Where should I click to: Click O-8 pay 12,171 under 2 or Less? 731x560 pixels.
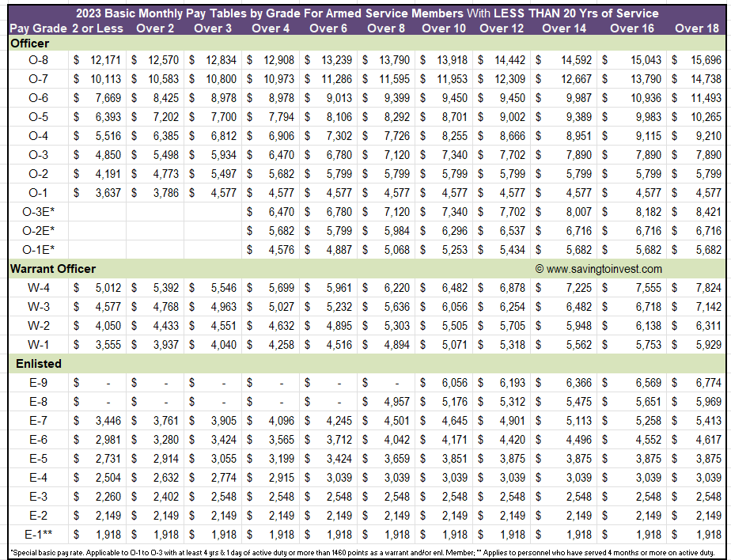pos(105,60)
